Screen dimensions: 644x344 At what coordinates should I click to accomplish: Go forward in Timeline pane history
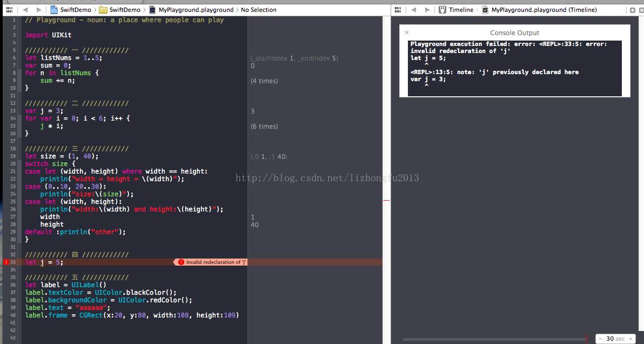pyautogui.click(x=427, y=9)
